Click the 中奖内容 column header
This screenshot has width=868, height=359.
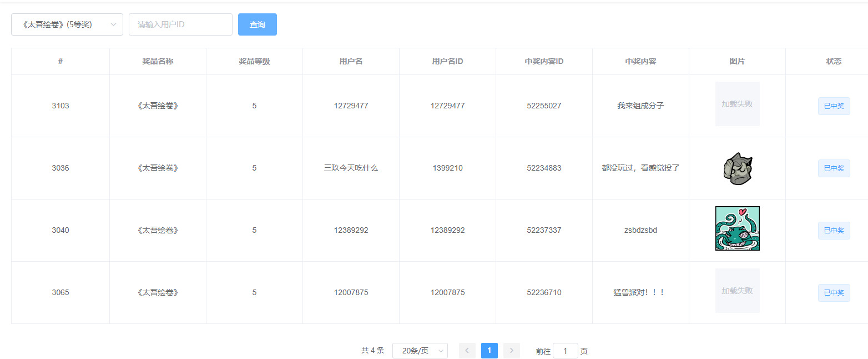(640, 61)
